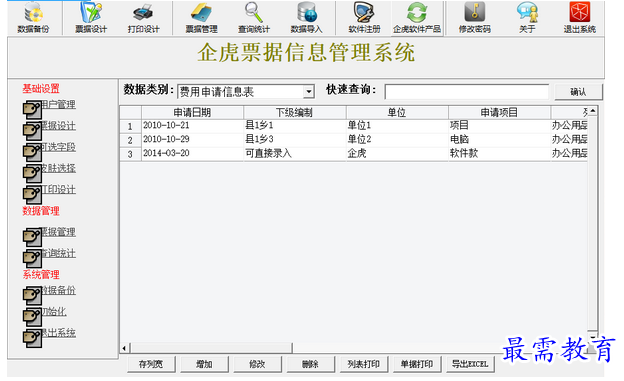Select cell 软件款

pyautogui.click(x=499, y=154)
